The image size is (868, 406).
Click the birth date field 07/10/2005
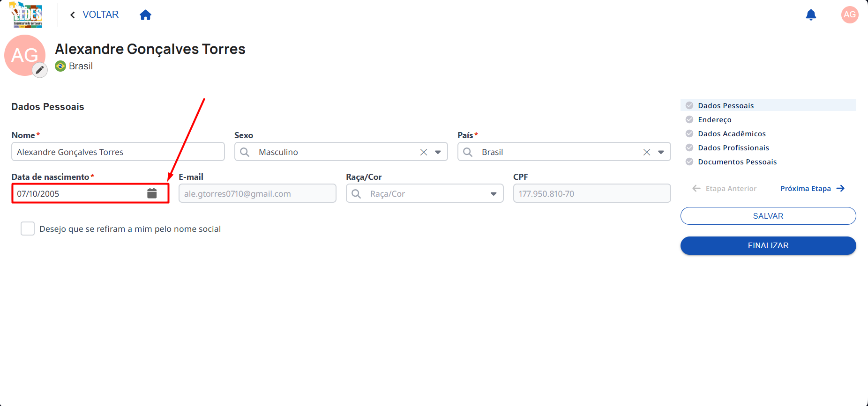click(x=90, y=193)
